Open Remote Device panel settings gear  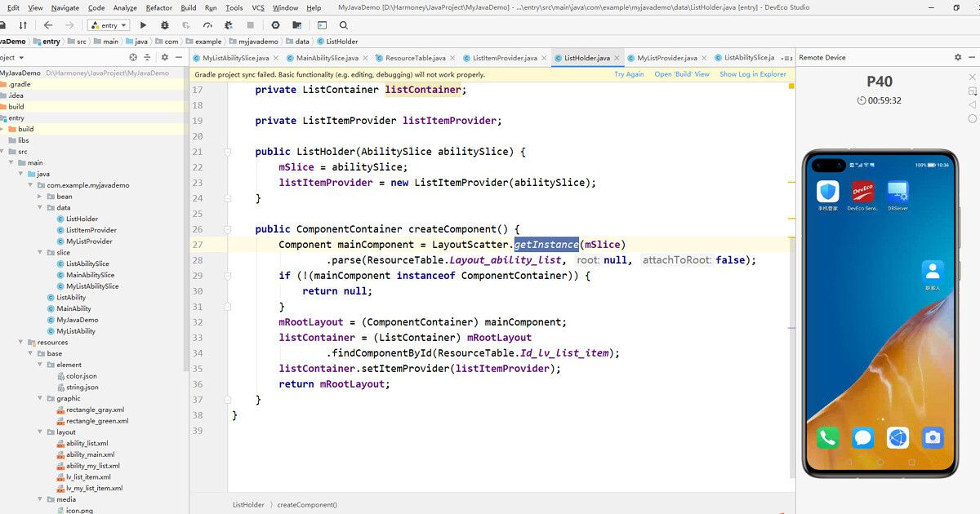[x=958, y=58]
